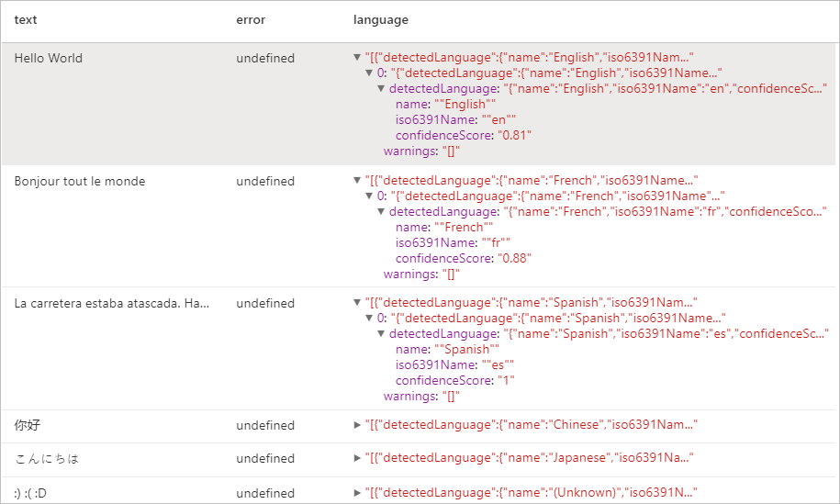Image resolution: width=840 pixels, height=504 pixels.
Task: Click the 'language' column header
Action: pyautogui.click(x=381, y=19)
